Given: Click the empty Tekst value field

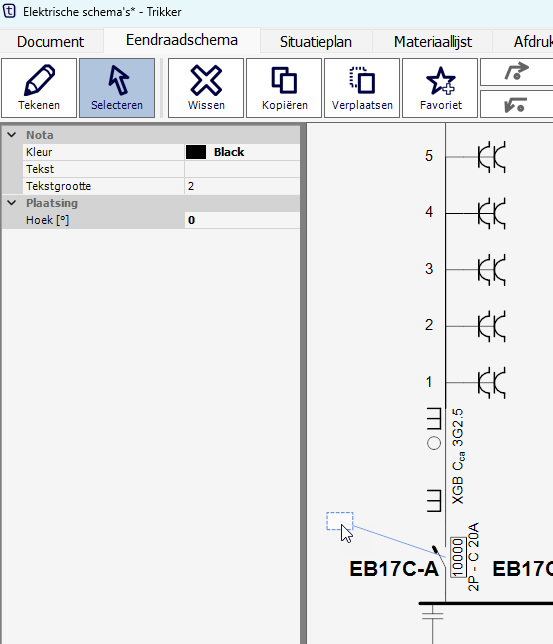Looking at the screenshot, I should click(x=242, y=169).
